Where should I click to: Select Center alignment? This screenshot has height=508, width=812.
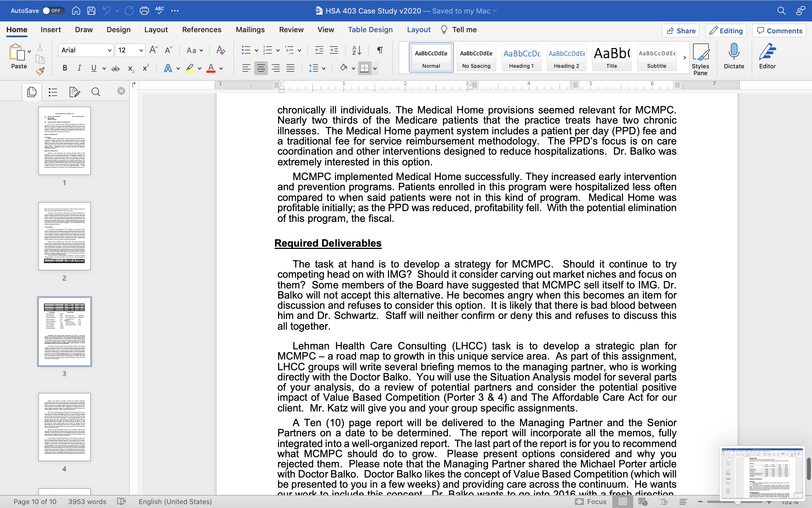pos(261,68)
